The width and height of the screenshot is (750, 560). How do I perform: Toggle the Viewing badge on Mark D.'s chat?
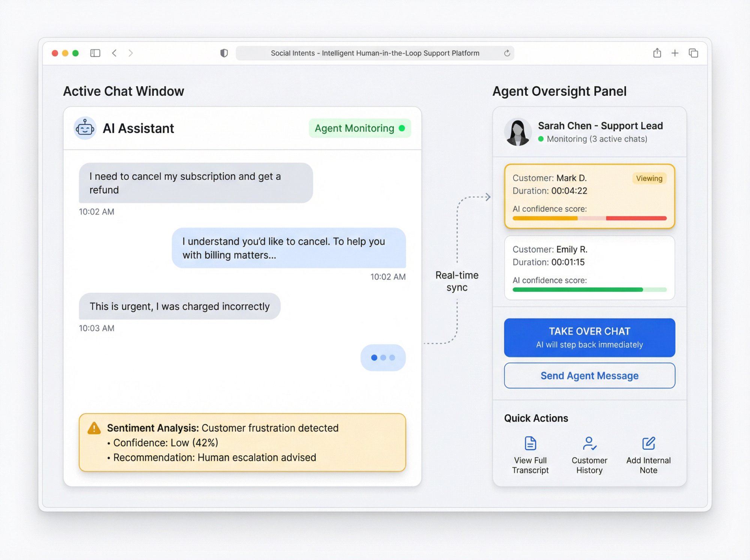649,179
